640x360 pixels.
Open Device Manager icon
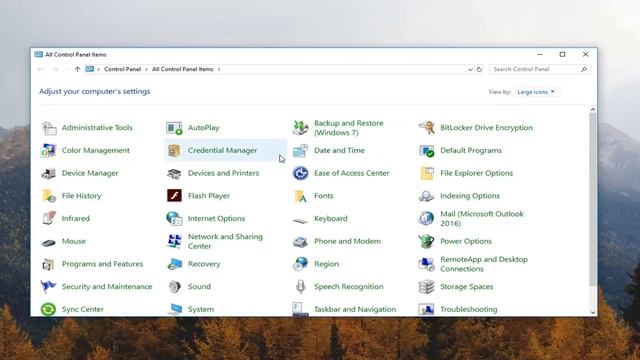tap(49, 173)
